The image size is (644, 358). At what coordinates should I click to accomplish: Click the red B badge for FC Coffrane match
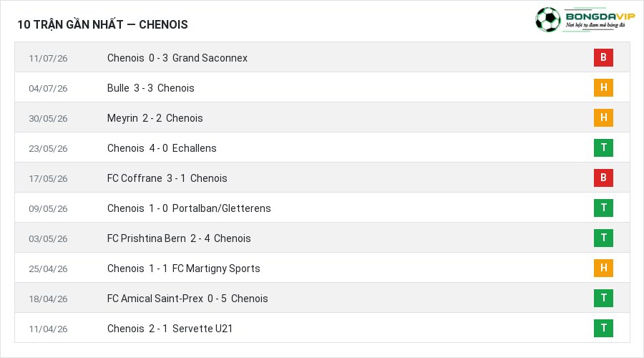(x=603, y=178)
